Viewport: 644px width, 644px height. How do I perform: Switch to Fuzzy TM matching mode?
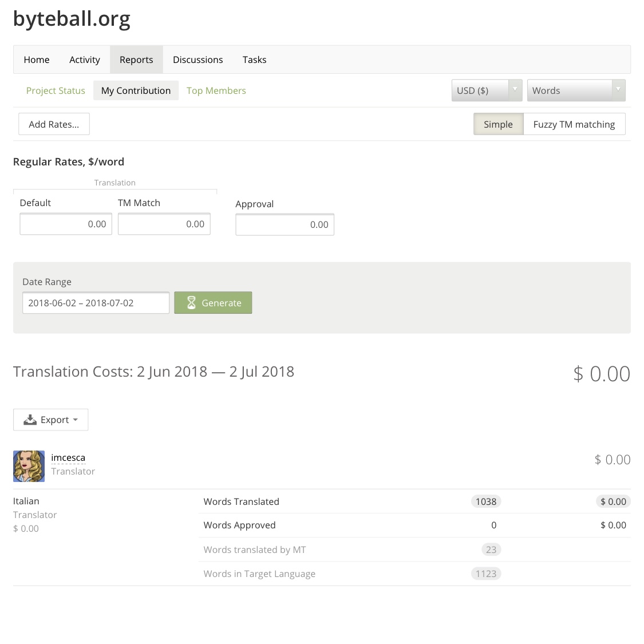pyautogui.click(x=574, y=124)
